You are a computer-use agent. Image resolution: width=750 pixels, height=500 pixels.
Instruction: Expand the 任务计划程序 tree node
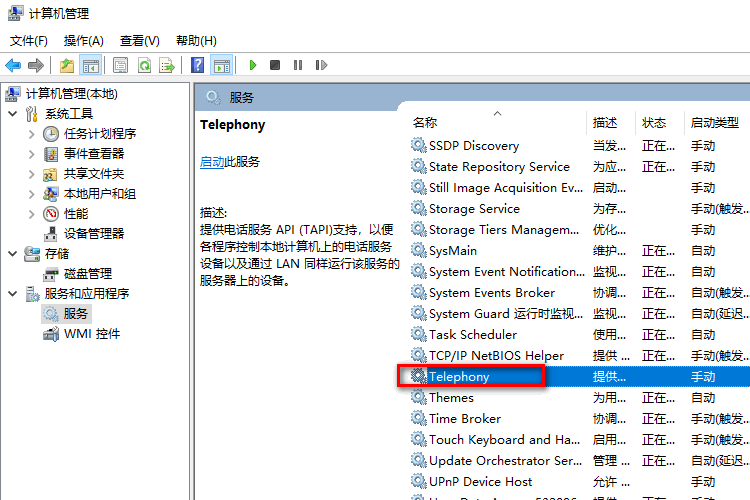tap(32, 134)
